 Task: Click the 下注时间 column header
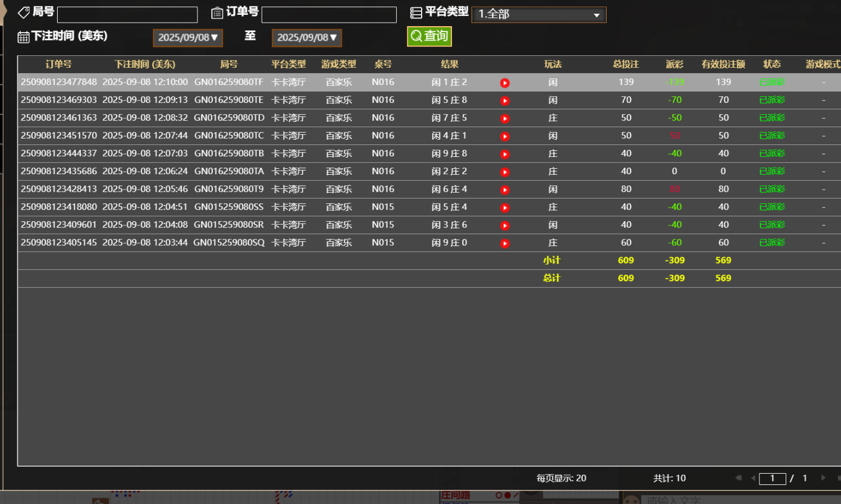[145, 64]
